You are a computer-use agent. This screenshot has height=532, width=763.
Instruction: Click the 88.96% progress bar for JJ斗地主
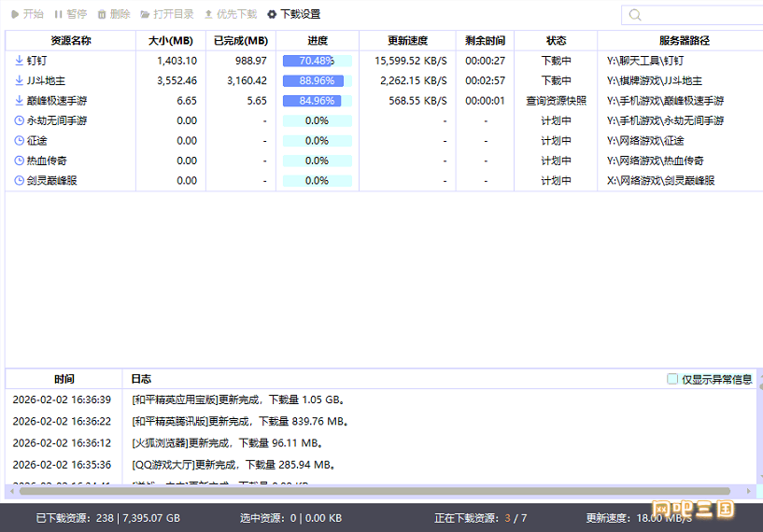[x=318, y=80]
